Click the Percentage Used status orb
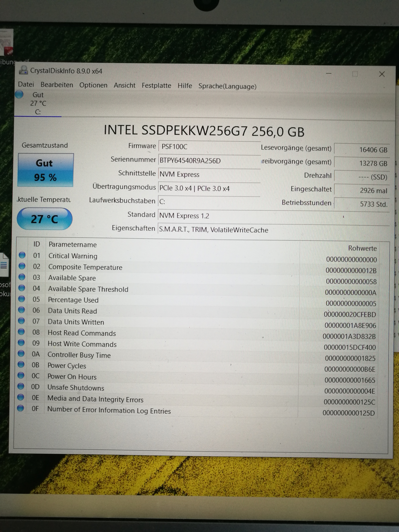Image resolution: width=399 pixels, height=532 pixels. [22, 299]
